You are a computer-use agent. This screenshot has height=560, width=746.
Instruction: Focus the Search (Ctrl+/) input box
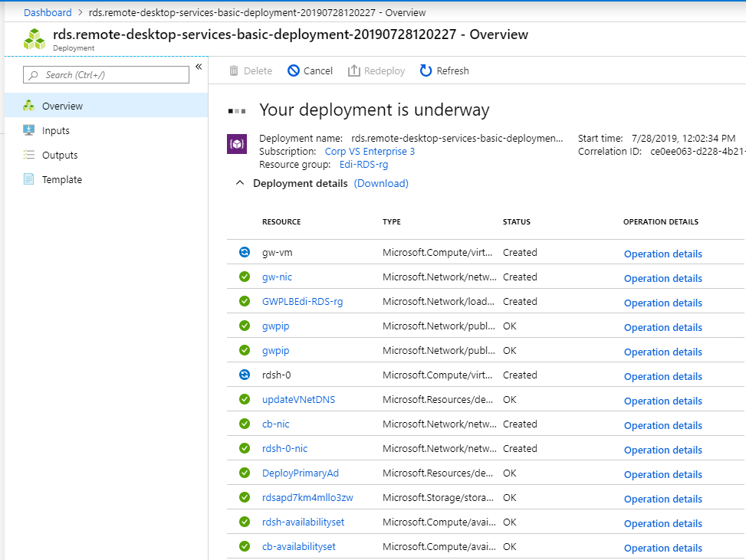(106, 74)
